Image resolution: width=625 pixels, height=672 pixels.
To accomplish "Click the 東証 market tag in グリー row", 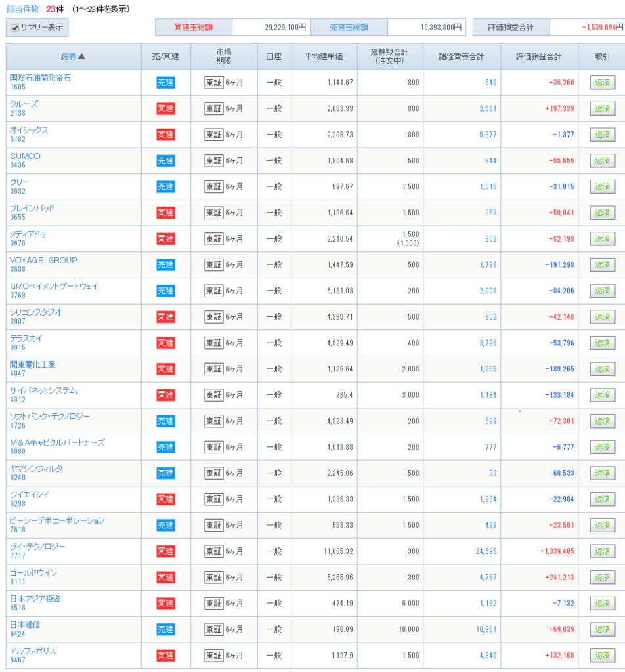I will click(x=214, y=187).
